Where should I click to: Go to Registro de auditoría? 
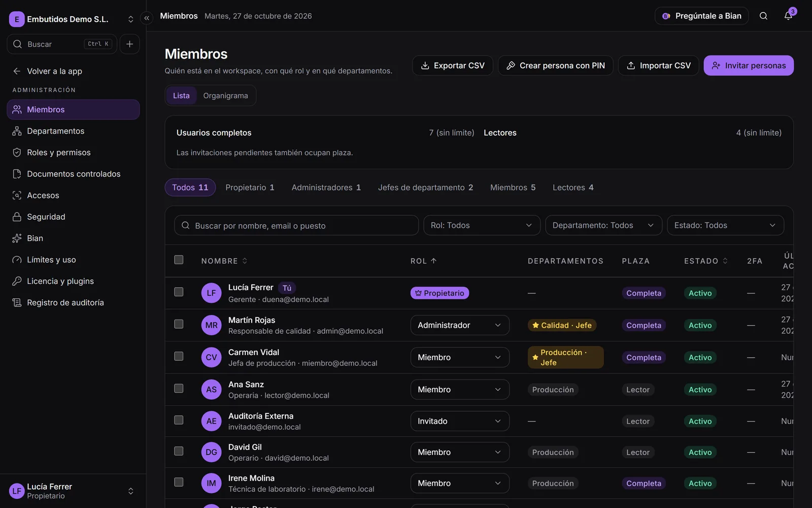click(x=73, y=302)
